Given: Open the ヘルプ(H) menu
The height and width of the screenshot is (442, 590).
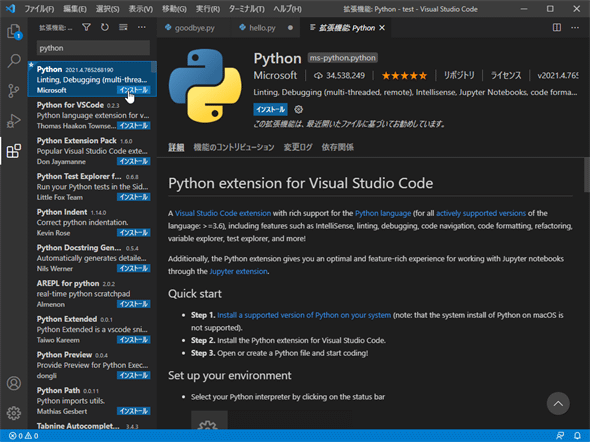Looking at the screenshot, I should 287,9.
